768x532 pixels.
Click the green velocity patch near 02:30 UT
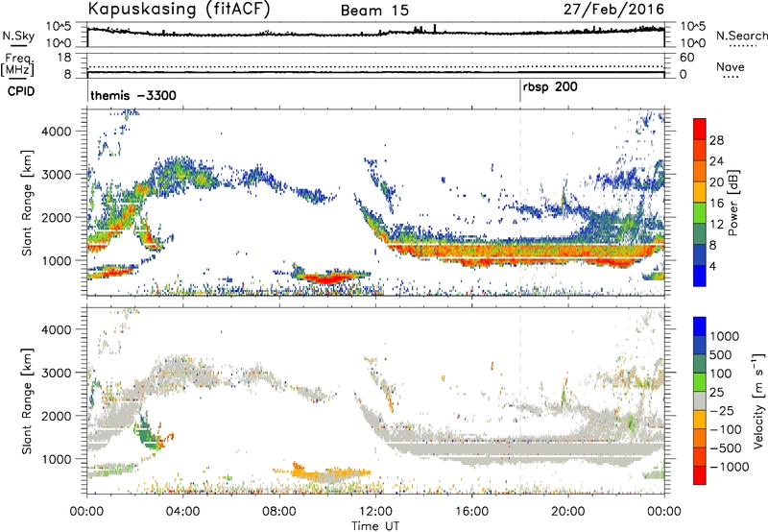point(146,433)
